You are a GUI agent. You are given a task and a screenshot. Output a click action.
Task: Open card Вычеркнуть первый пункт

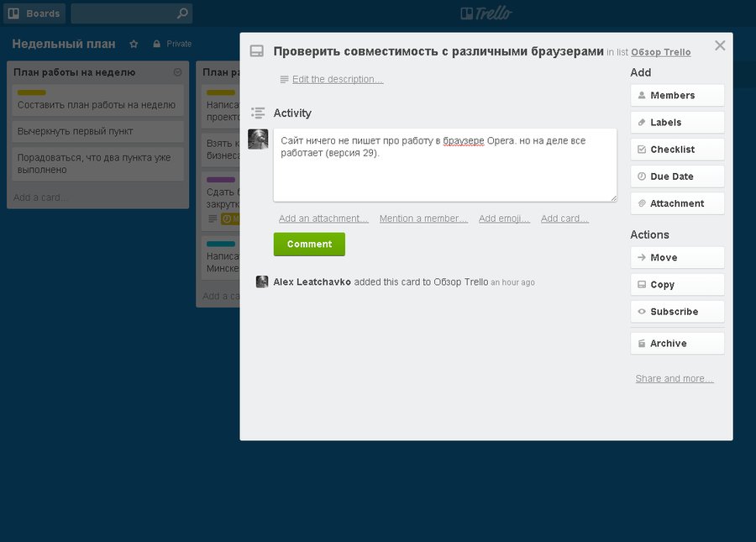tap(98, 131)
